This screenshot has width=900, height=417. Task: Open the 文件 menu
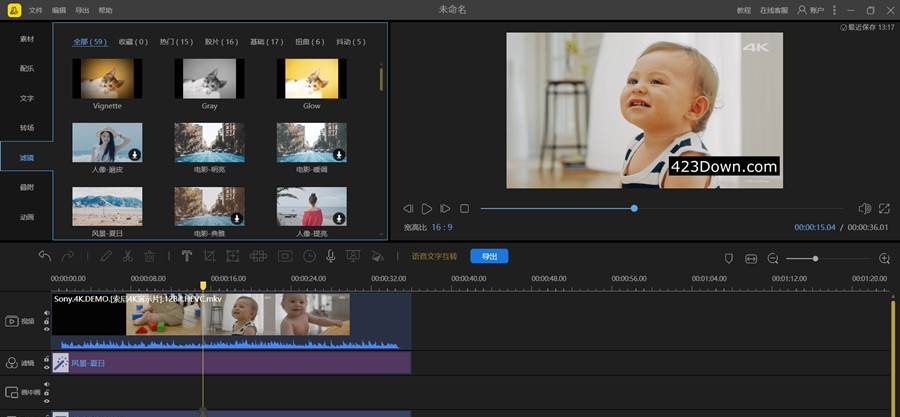tap(36, 9)
